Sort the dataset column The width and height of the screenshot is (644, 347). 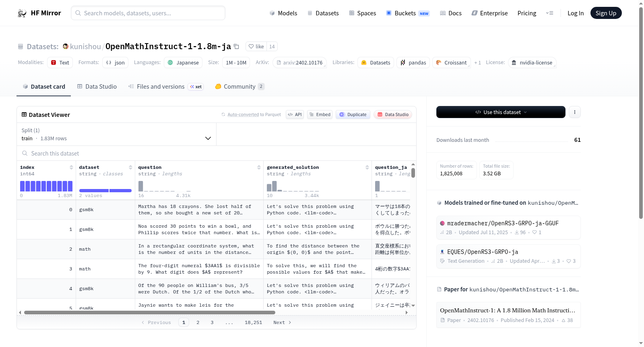pos(130,167)
